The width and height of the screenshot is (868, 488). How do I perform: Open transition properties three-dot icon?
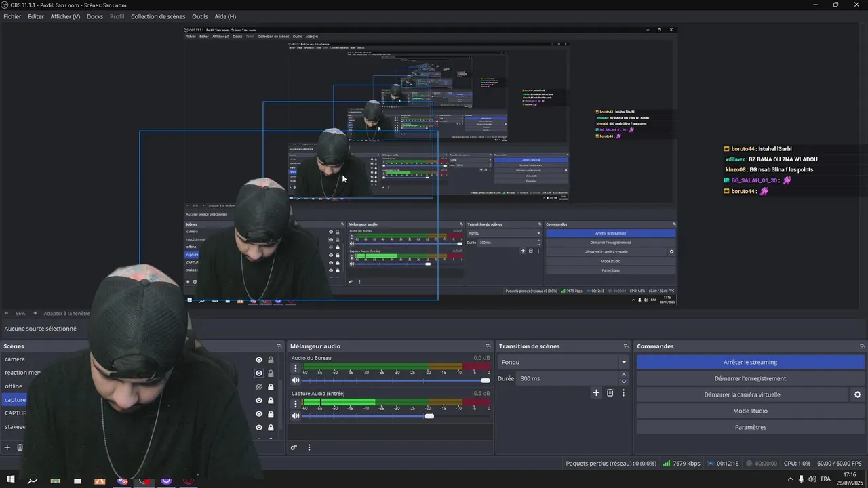[623, 392]
